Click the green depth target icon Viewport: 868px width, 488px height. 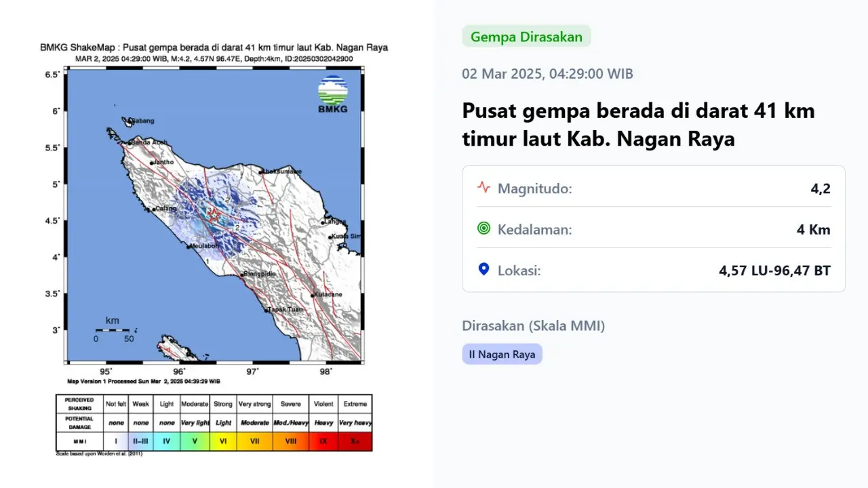484,229
